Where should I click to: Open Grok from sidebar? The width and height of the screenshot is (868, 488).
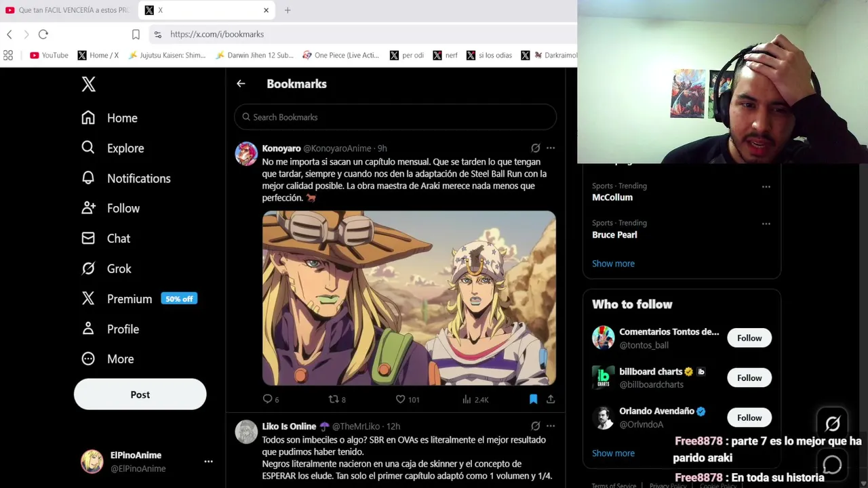click(106, 268)
